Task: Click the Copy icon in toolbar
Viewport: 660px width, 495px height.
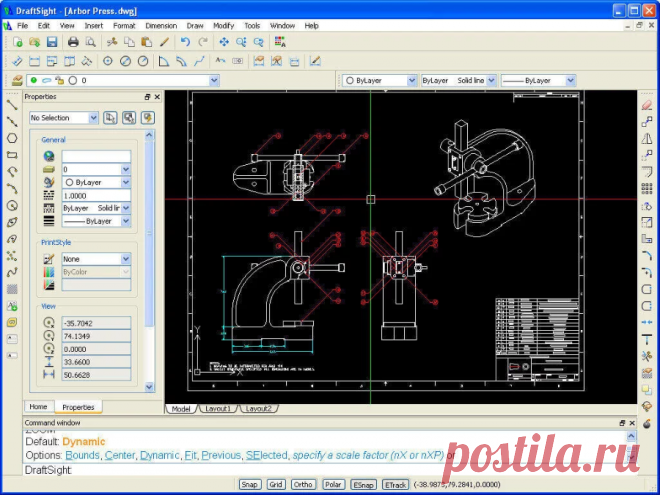Action: 129,42
